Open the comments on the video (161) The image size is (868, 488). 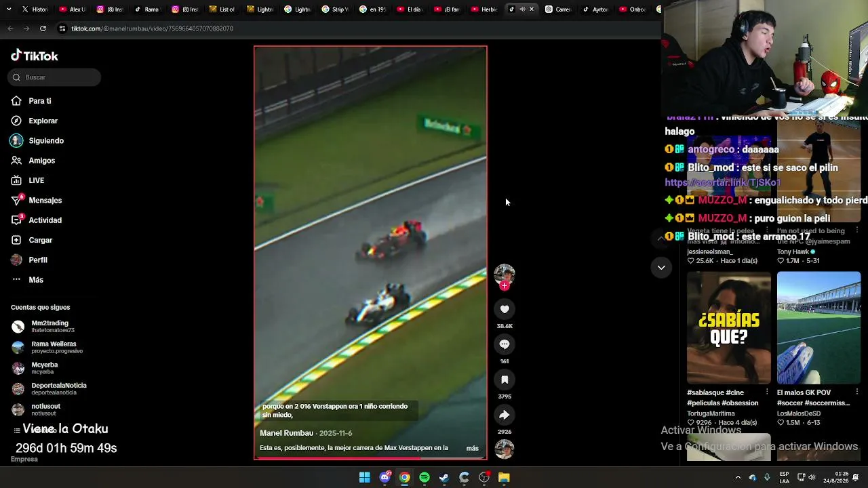pyautogui.click(x=505, y=344)
